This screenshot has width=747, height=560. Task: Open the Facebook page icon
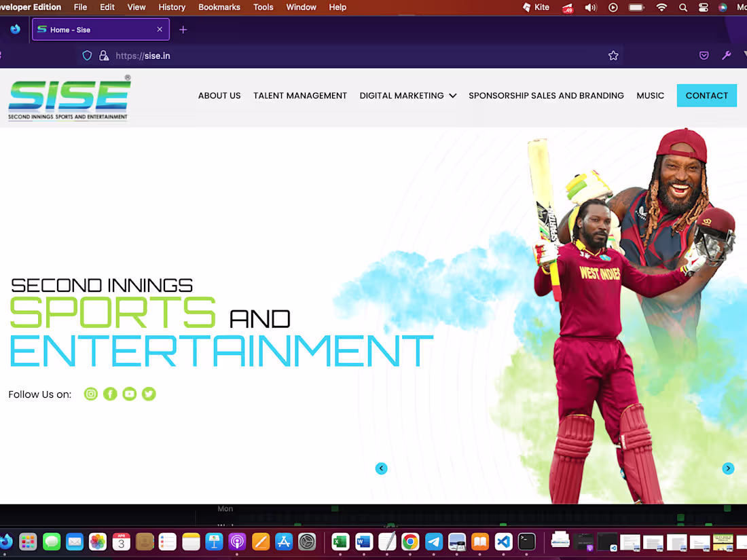pos(110,394)
